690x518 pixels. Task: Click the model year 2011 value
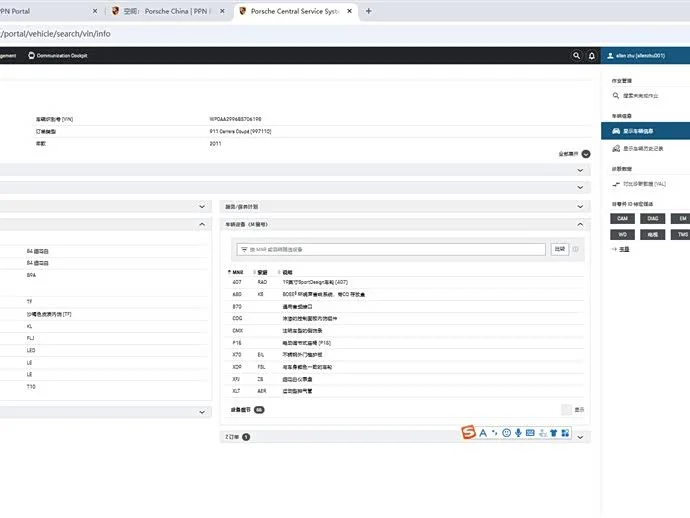215,143
